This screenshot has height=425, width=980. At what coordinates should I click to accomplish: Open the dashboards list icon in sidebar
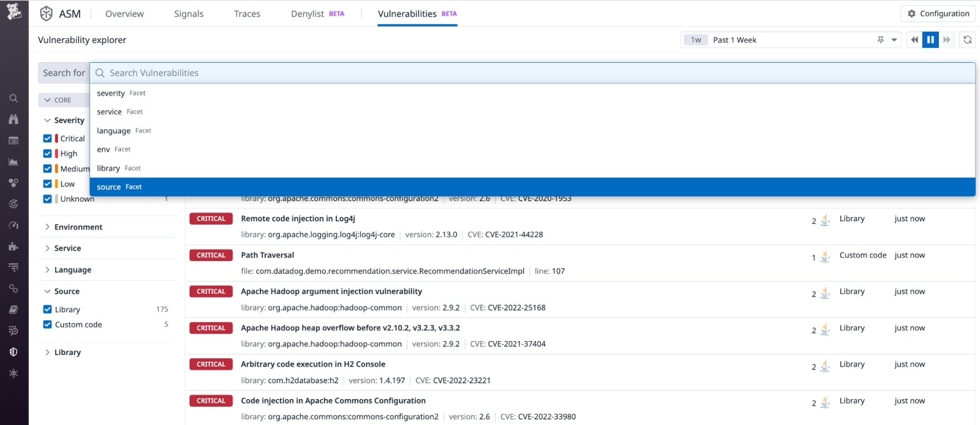click(14, 140)
